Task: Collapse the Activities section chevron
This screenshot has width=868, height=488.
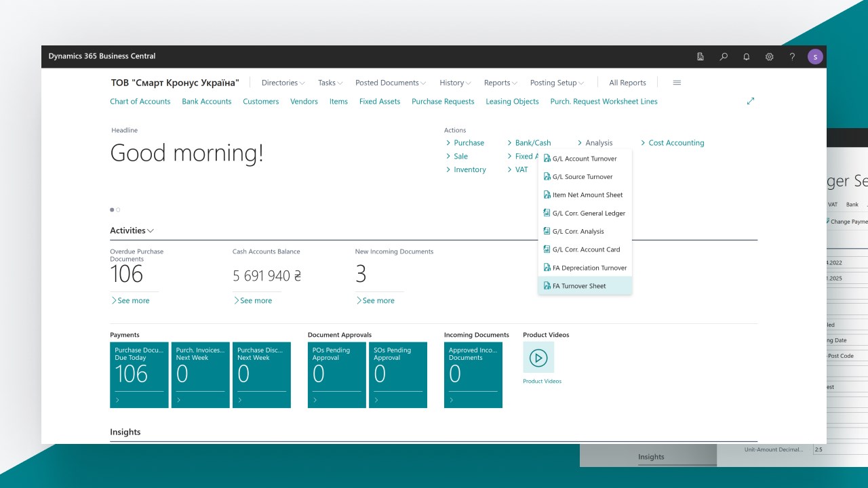Action: coord(151,231)
